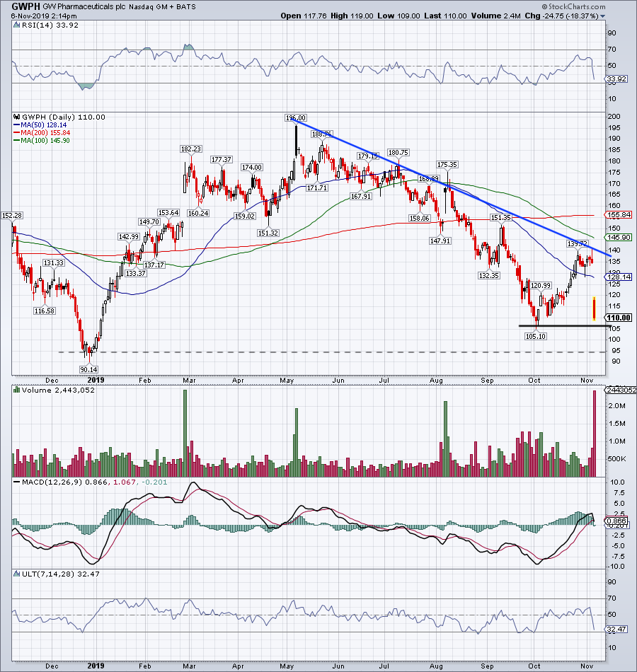
Task: Click the ULT(7,14,28) 32.47 panel label
Action: tap(60, 574)
